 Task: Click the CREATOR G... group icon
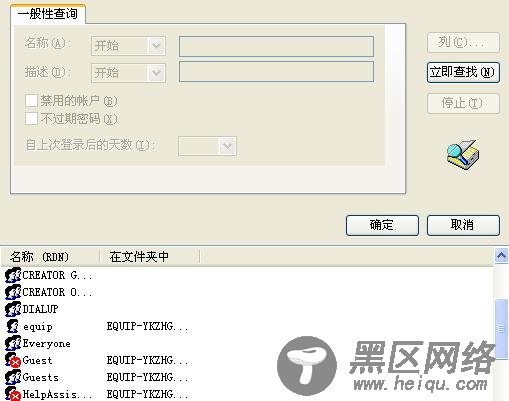13,275
